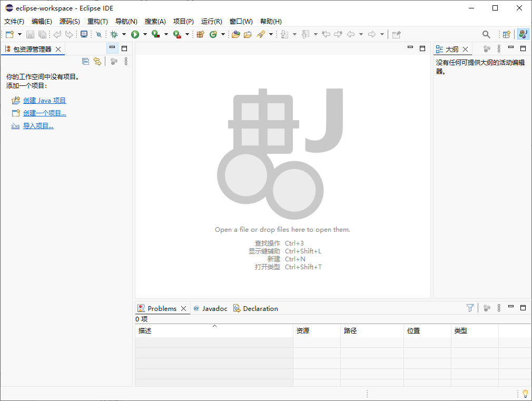Open the Outline view menu dots
The height and width of the screenshot is (401, 532).
499,49
